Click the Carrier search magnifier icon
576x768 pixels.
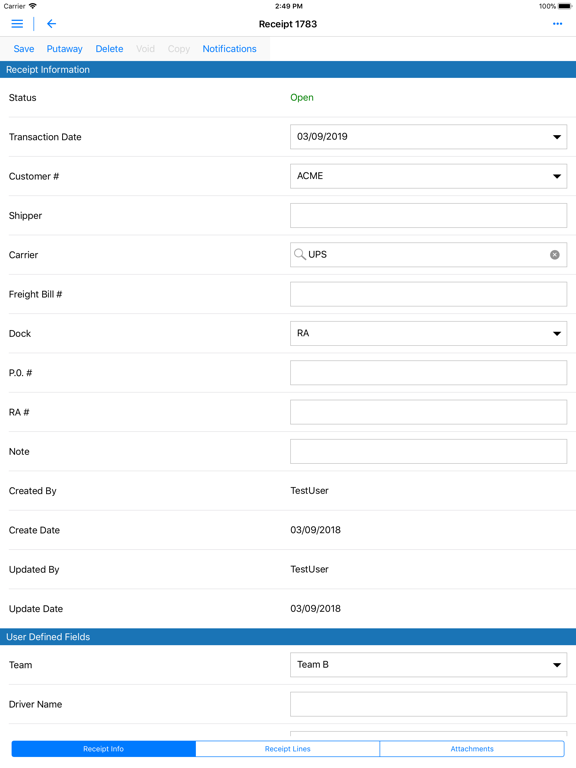point(299,254)
